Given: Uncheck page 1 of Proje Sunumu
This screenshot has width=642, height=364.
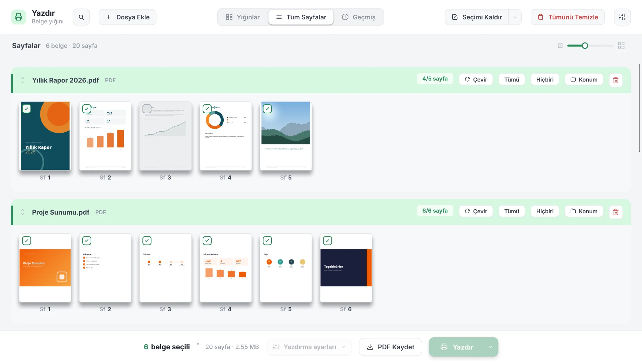Looking at the screenshot, I should tap(26, 241).
